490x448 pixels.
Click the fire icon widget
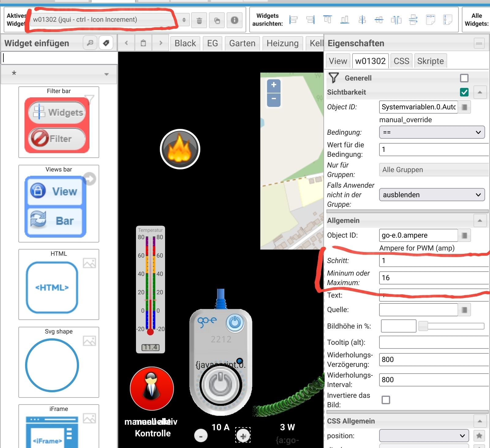click(180, 149)
